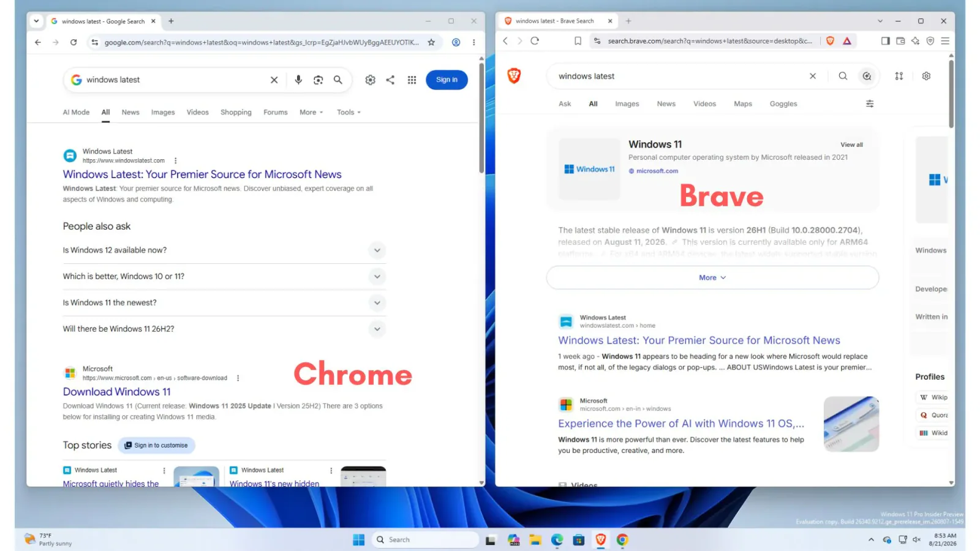The height and width of the screenshot is (551, 980).
Task: Expand Brave answer with More button
Action: [x=712, y=277]
